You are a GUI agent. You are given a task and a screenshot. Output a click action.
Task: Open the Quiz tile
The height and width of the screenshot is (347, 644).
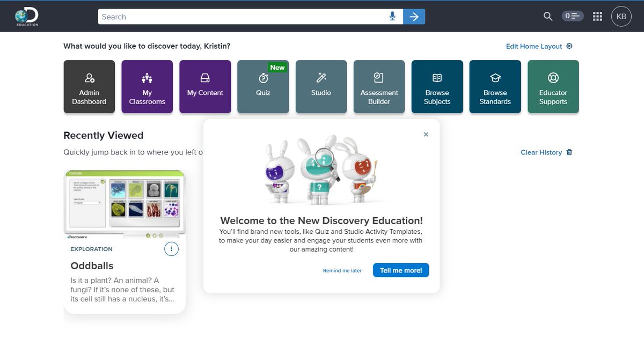263,87
